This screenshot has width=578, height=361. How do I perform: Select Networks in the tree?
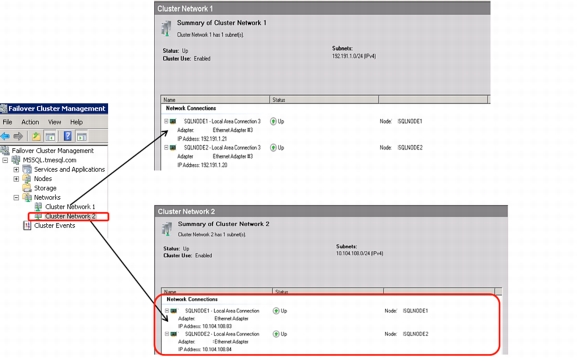tap(47, 197)
